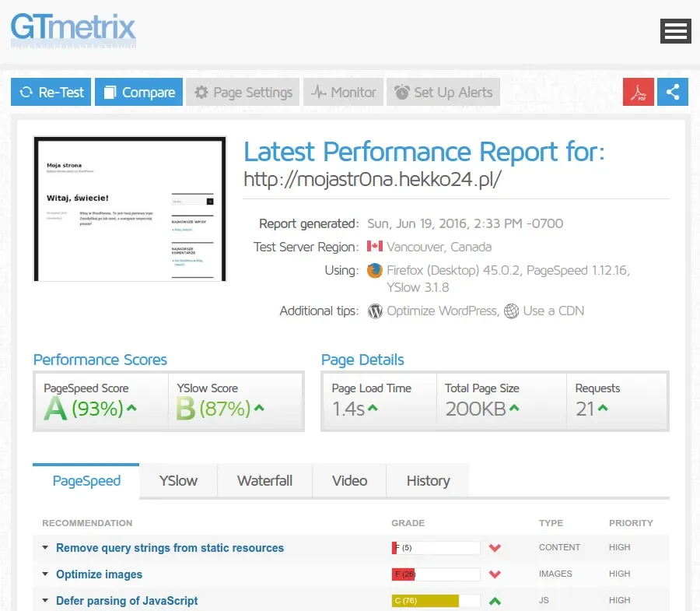700x611 pixels.
Task: Click the 21 requests value
Action: [x=585, y=409]
